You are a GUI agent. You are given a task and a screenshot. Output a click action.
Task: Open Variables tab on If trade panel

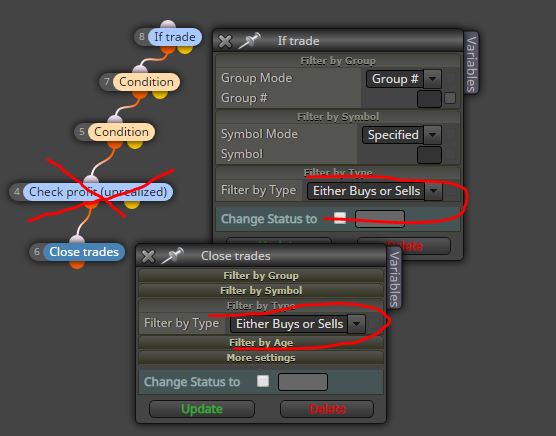coord(471,64)
